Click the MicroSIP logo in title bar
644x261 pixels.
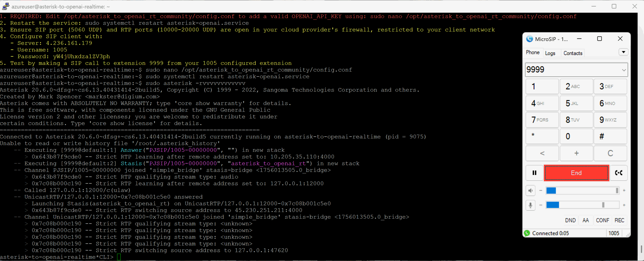(530, 39)
